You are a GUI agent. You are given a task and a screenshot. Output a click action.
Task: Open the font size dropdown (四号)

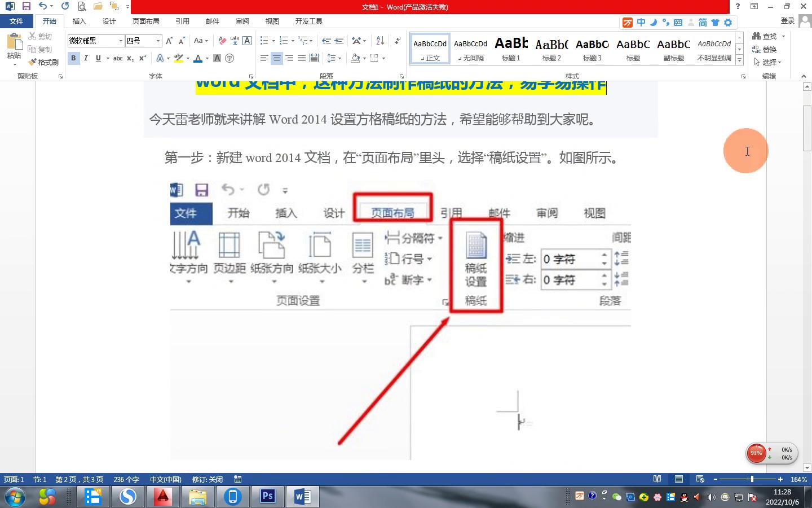pos(158,41)
